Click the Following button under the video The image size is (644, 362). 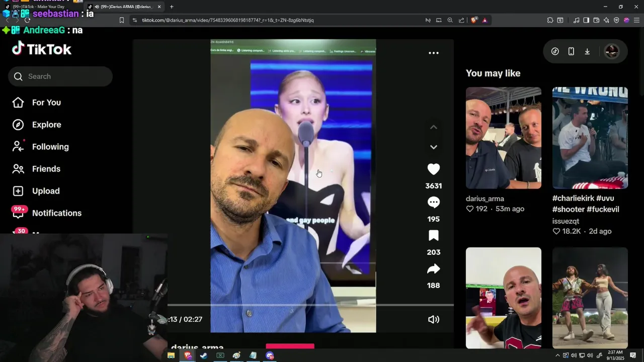pyautogui.click(x=290, y=346)
